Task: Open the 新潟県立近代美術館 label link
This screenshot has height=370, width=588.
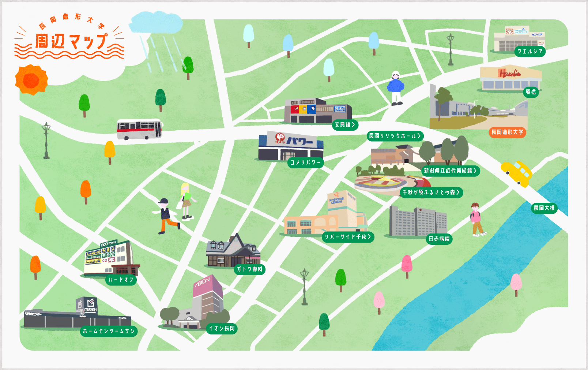Action: (x=451, y=171)
